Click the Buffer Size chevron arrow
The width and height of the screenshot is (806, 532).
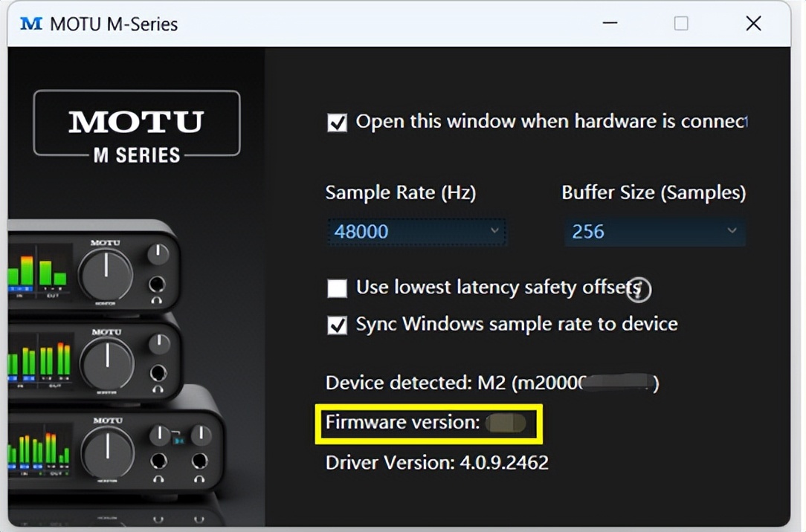[732, 231]
